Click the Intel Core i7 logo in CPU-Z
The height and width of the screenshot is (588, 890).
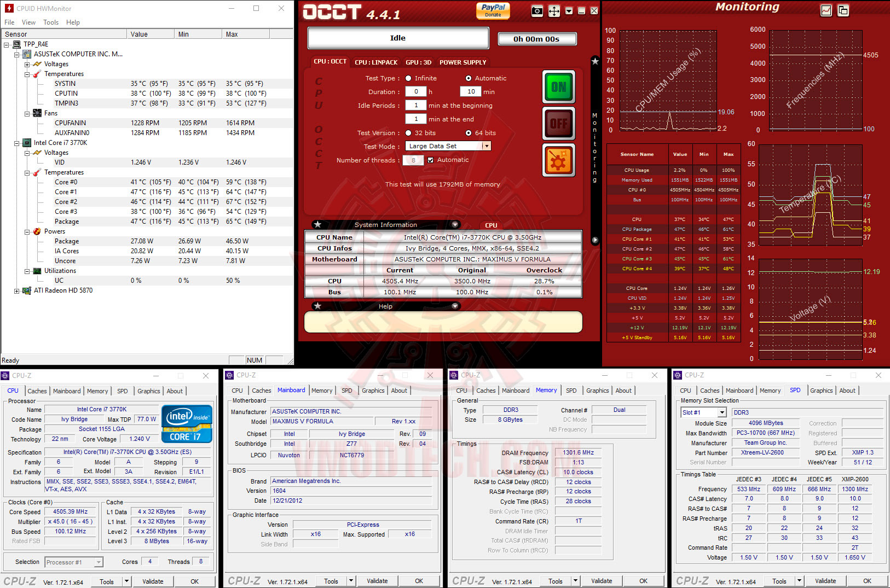pyautogui.click(x=187, y=423)
